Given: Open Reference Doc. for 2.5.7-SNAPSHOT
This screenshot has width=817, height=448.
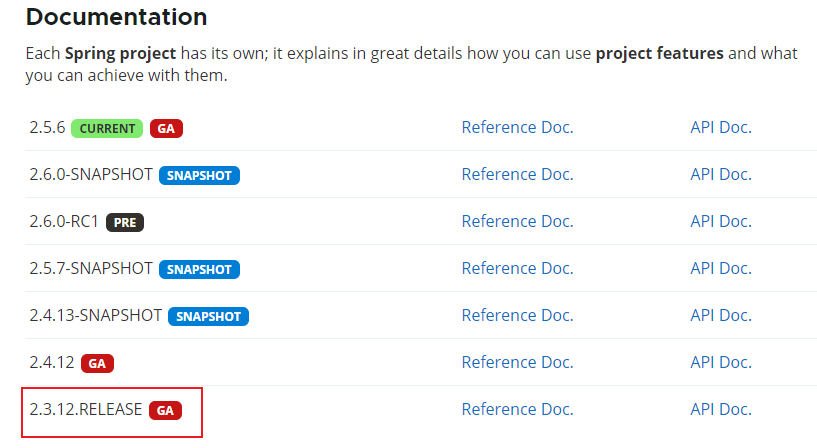Looking at the screenshot, I should (x=517, y=268).
